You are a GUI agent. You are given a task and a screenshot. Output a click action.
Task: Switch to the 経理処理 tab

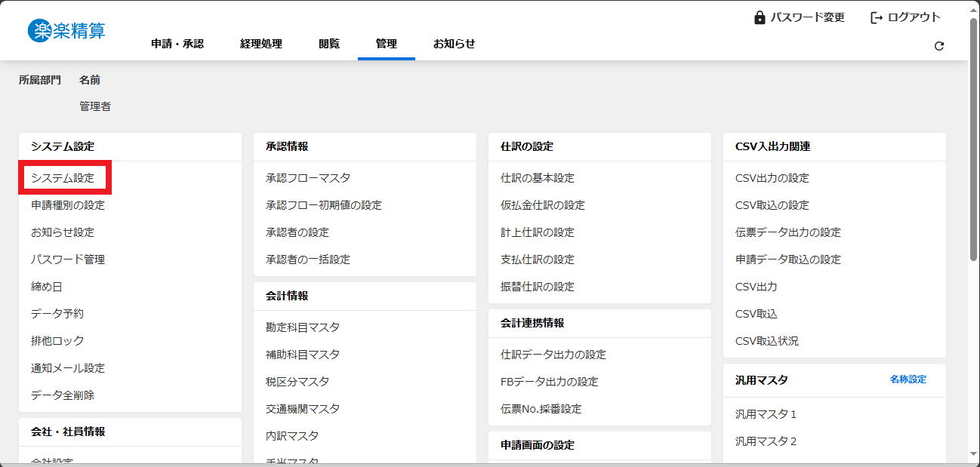pyautogui.click(x=261, y=44)
